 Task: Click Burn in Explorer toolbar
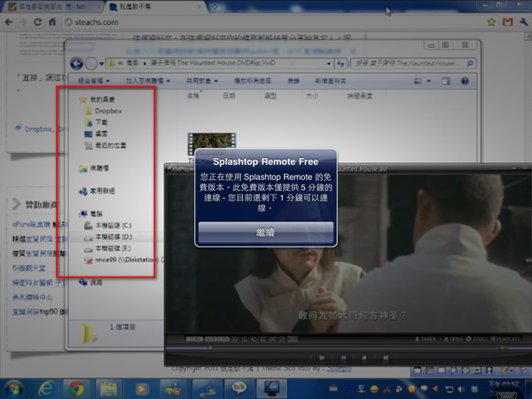click(x=293, y=81)
